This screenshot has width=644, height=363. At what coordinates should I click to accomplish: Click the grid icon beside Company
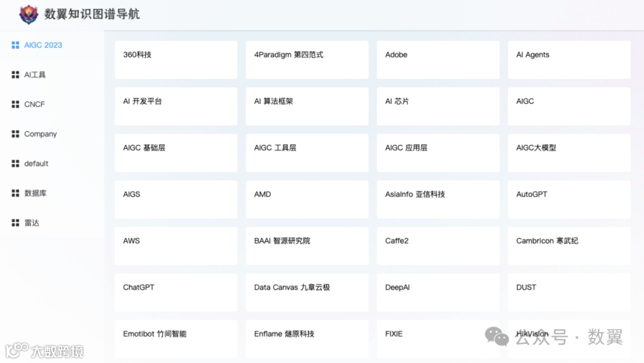tap(15, 134)
